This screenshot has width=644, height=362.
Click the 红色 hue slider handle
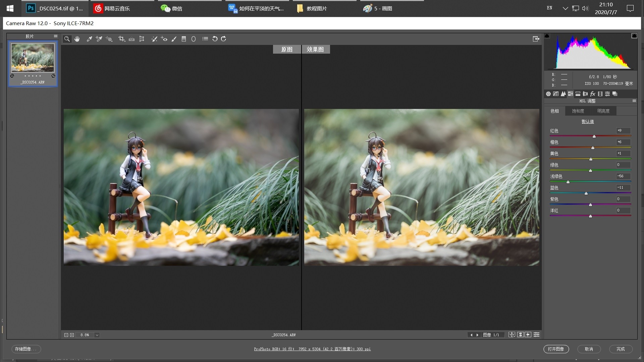coord(594,136)
